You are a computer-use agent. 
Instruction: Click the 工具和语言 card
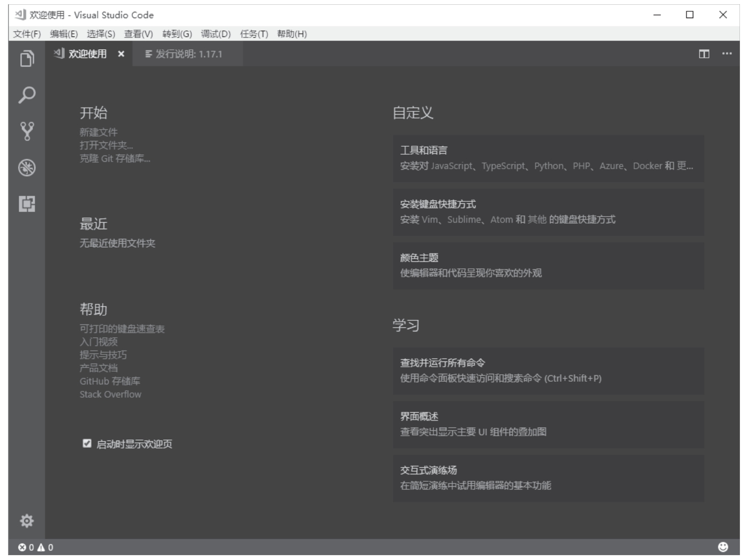pos(548,158)
